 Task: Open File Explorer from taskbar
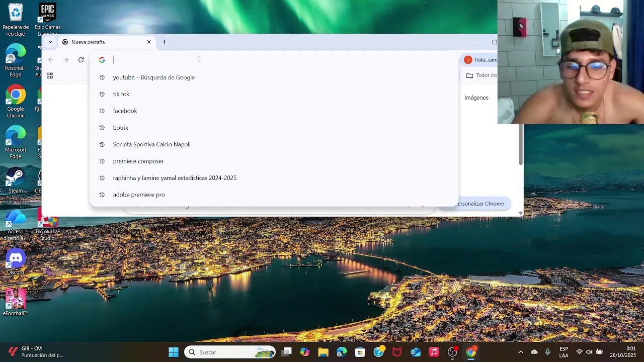tap(323, 352)
